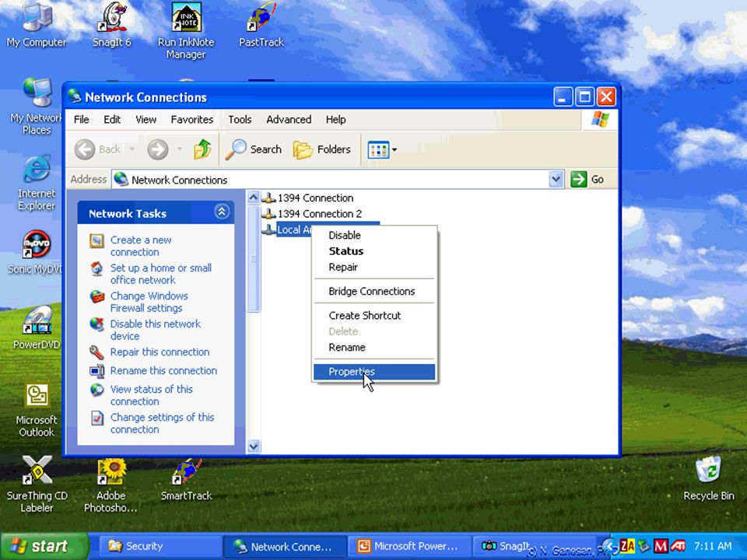Select the PowerDVD desktop shortcut
This screenshot has width=747, height=560.
point(37,327)
